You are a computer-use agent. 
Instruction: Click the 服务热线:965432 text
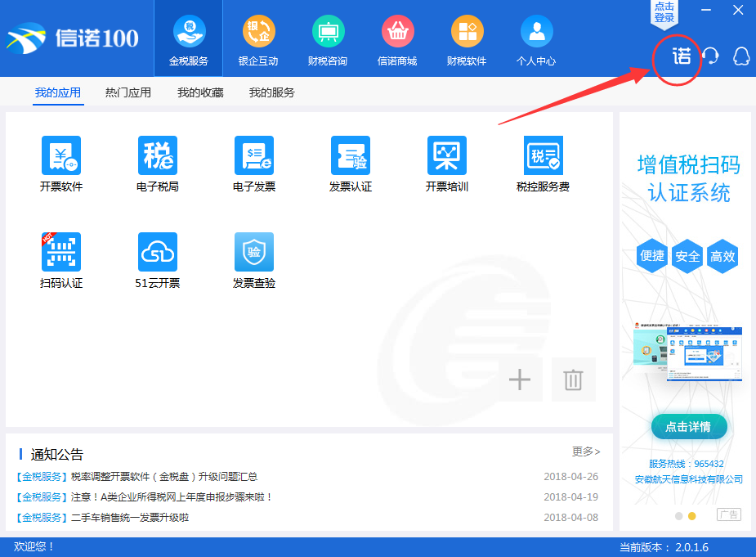(686, 464)
